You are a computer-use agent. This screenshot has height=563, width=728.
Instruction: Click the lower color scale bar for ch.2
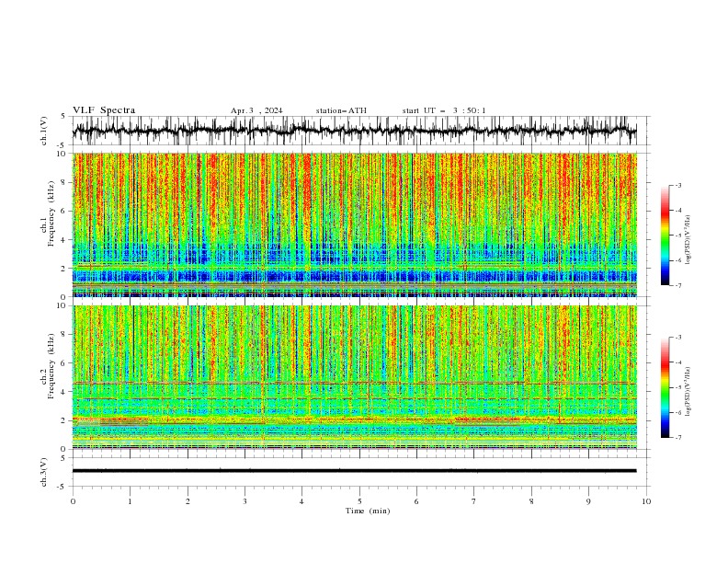coord(665,387)
